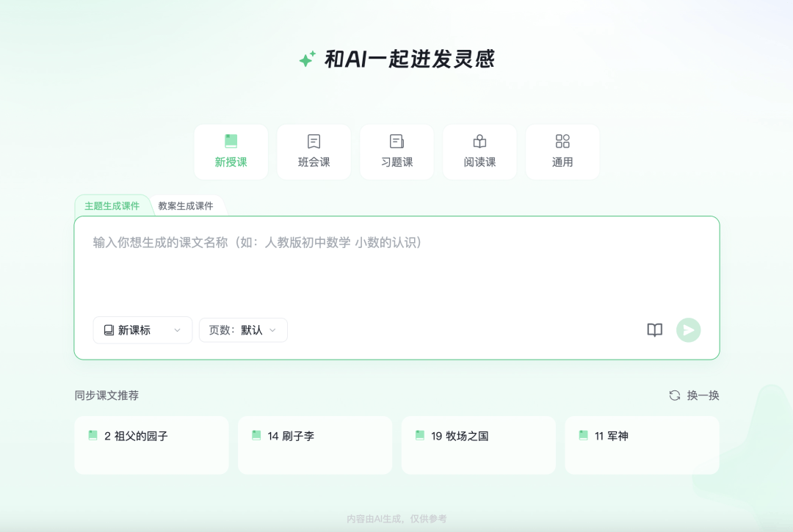Focus the lesson name text input field
Viewport: 793px width, 532px height.
396,268
